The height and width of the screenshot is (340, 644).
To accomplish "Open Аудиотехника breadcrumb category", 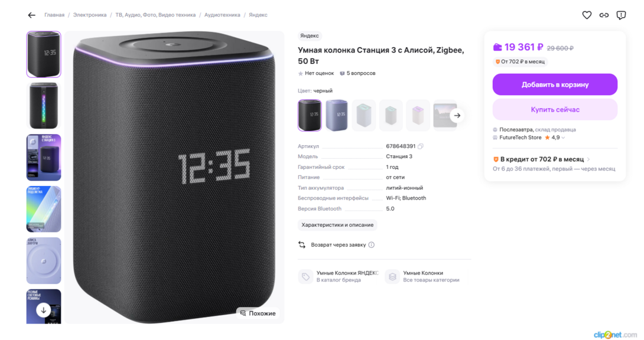I will (222, 15).
